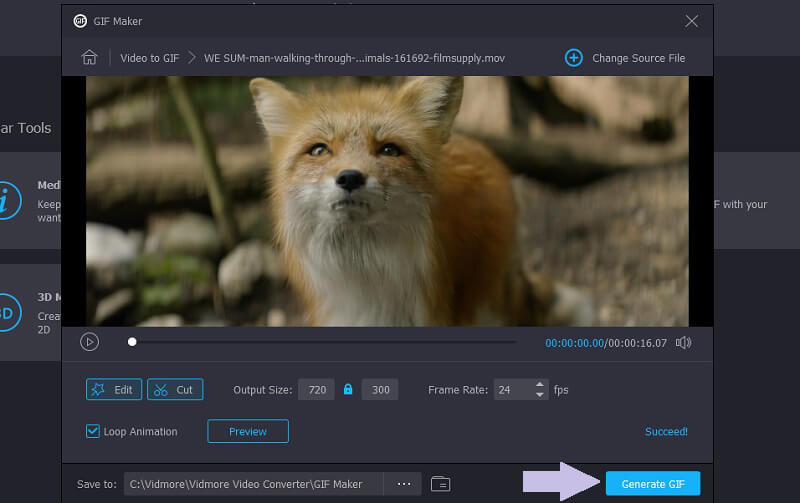
Task: Click the home icon in breadcrumb
Action: [88, 57]
